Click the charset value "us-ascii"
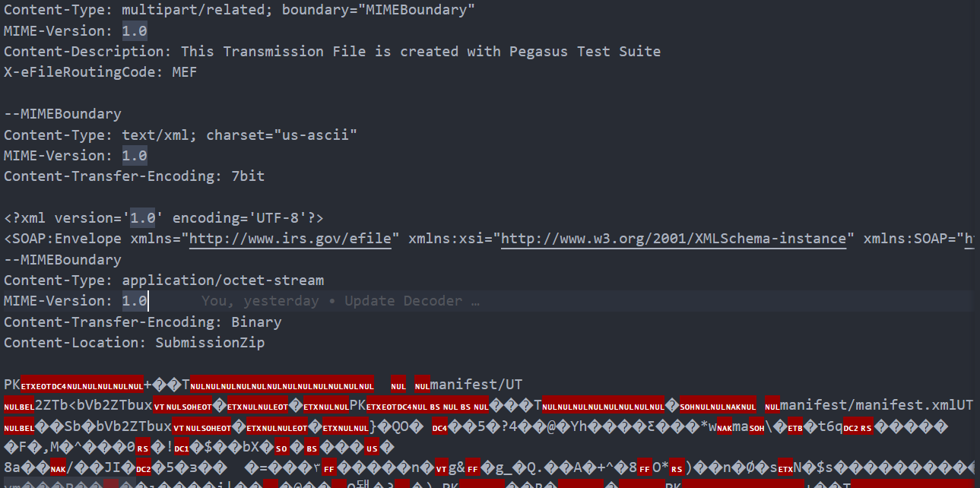Image resolution: width=980 pixels, height=488 pixels. click(x=316, y=135)
